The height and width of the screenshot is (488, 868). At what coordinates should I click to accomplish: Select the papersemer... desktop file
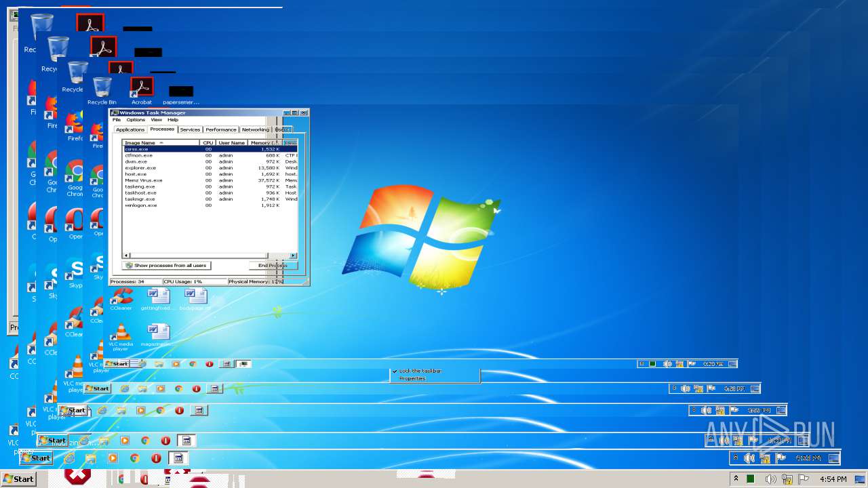pos(181,95)
